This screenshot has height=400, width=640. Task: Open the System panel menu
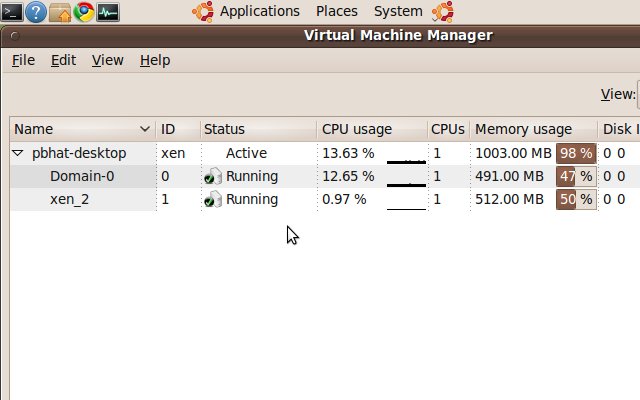coord(398,12)
